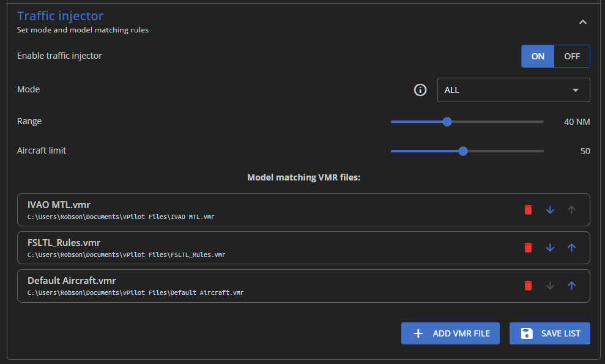Image resolution: width=605 pixels, height=364 pixels.
Task: Open the Mode dropdown showing ALL
Action: [x=514, y=90]
